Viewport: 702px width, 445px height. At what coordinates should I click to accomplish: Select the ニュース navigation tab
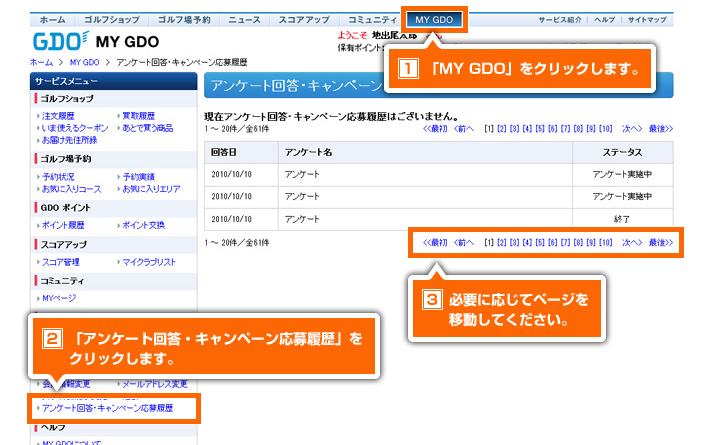244,20
